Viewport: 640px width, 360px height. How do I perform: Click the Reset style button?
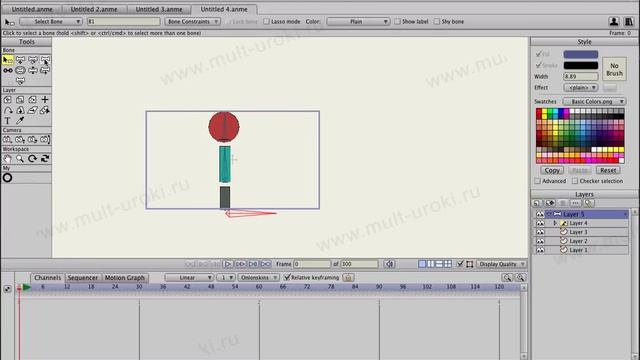[x=608, y=170]
